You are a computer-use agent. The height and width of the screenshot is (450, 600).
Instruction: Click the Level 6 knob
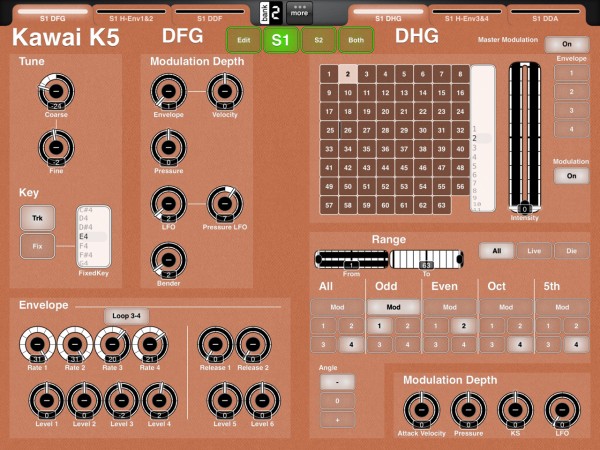pyautogui.click(x=262, y=401)
